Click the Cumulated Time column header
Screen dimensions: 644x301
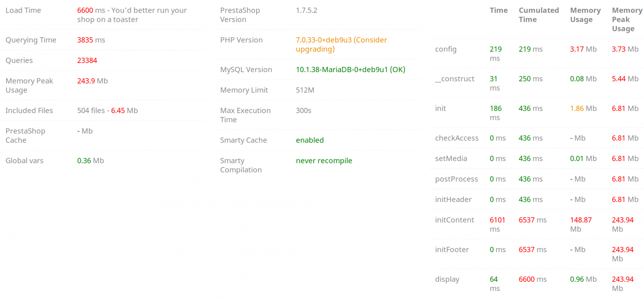(x=539, y=15)
